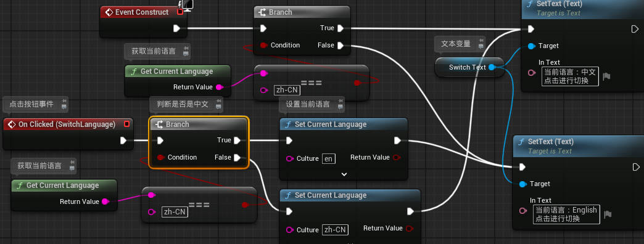This screenshot has width=644, height=244.
Task: Select the lower Get Current Language node title
Action: pyautogui.click(x=63, y=185)
